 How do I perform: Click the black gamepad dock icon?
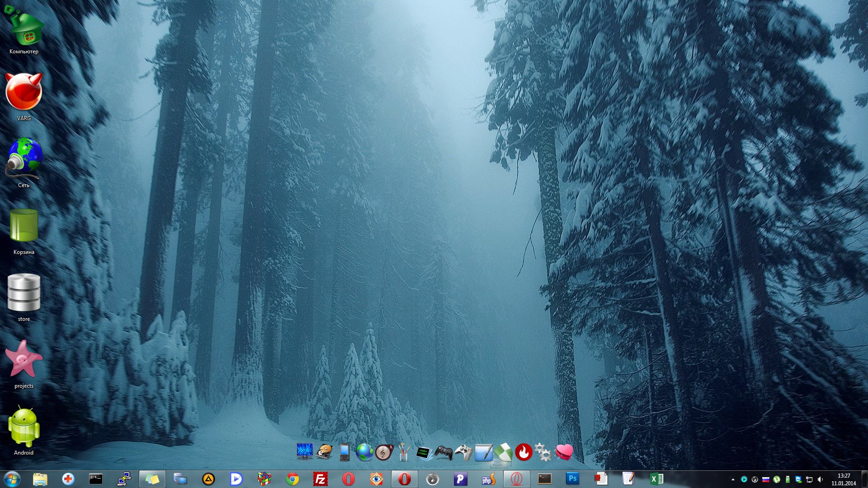click(x=443, y=452)
